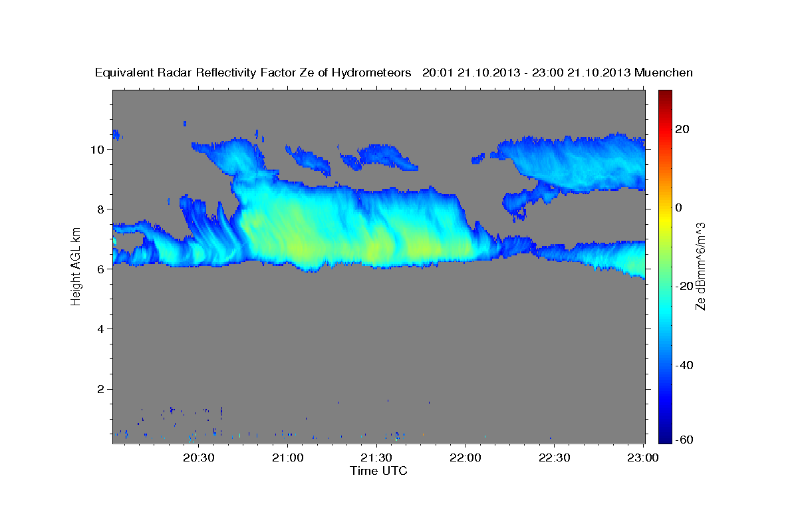Click the 'Ze dBmm^6/m^3' colorbar label
Screen dimensions: 798x532
(x=700, y=266)
